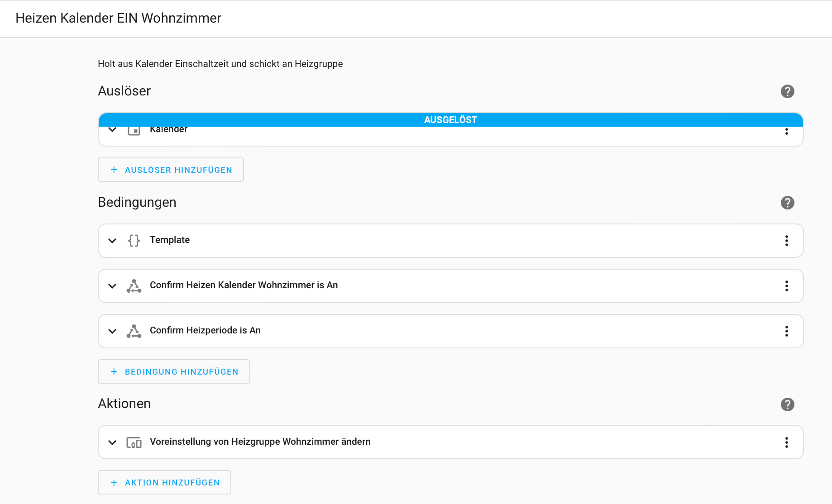Open options menu for Confirm Heizperiode condition
Screen dimensions: 832x504
point(786,331)
